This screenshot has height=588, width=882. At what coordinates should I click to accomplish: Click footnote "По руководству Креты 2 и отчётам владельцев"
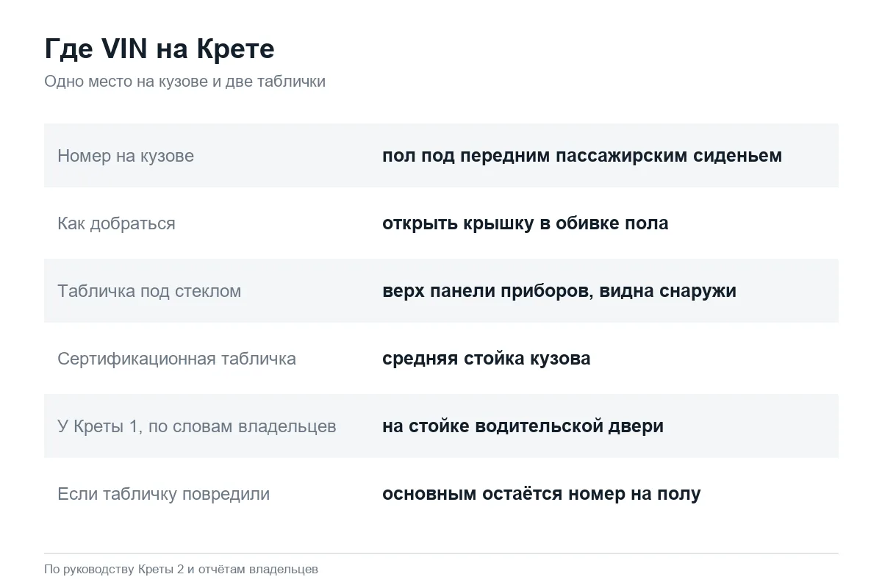[181, 570]
